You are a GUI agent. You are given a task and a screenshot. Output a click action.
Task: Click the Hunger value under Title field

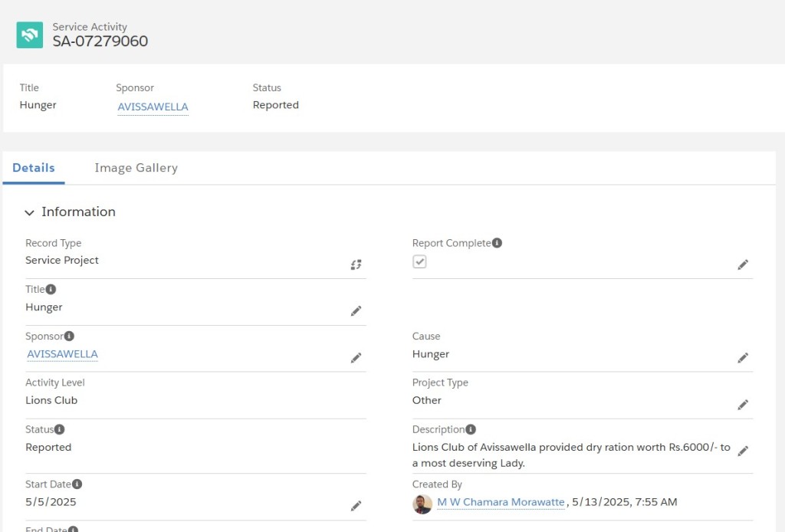coord(44,307)
